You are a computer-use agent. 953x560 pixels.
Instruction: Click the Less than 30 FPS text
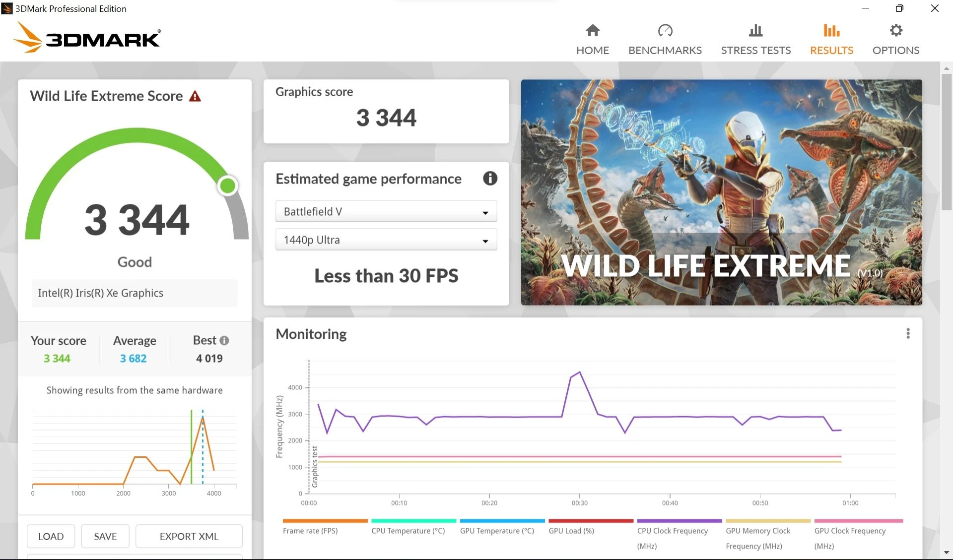[386, 276]
